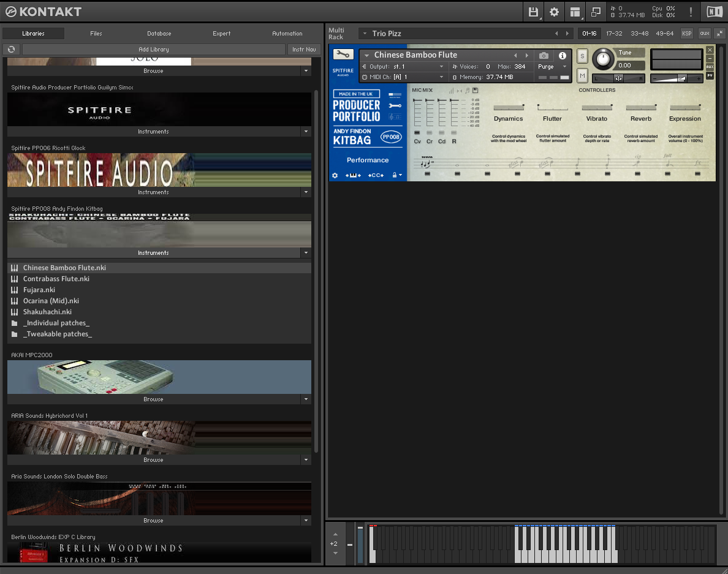
Task: Open the Expert tab
Action: (221, 34)
